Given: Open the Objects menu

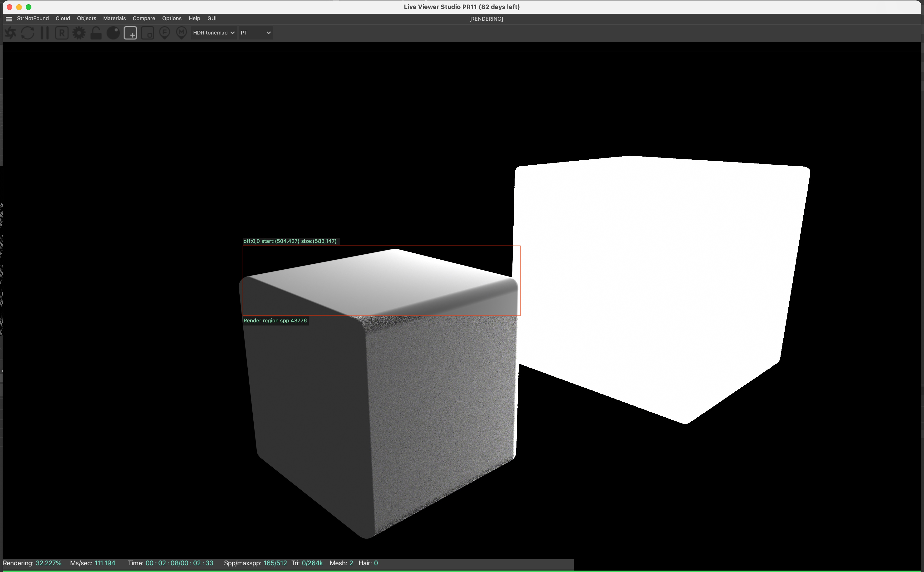Looking at the screenshot, I should (x=86, y=19).
